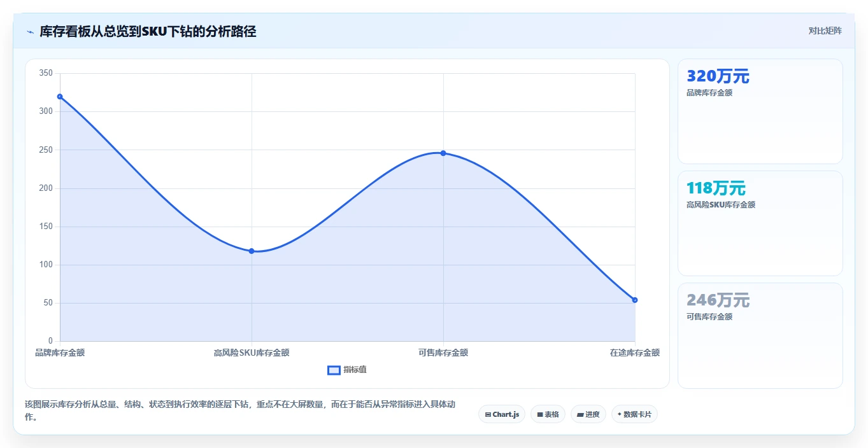This screenshot has width=868, height=448.
Task: Select the 数据卡片 tag button
Action: coord(634,414)
